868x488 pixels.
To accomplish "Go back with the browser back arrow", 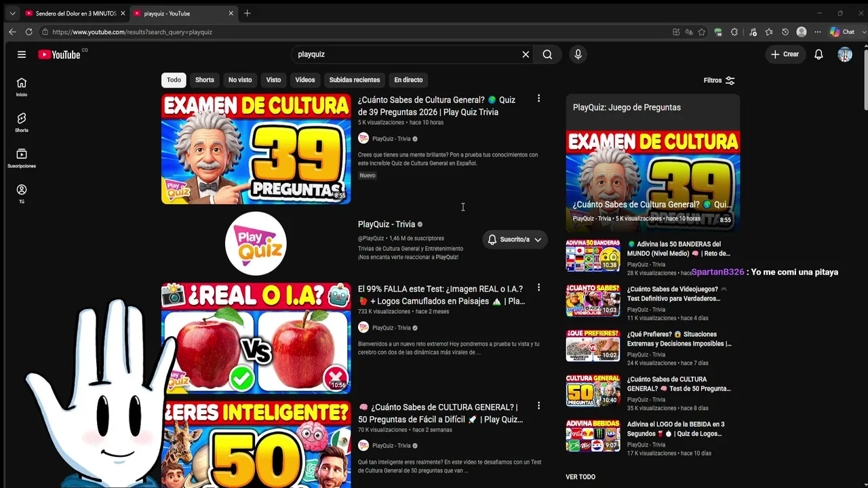I will [12, 32].
